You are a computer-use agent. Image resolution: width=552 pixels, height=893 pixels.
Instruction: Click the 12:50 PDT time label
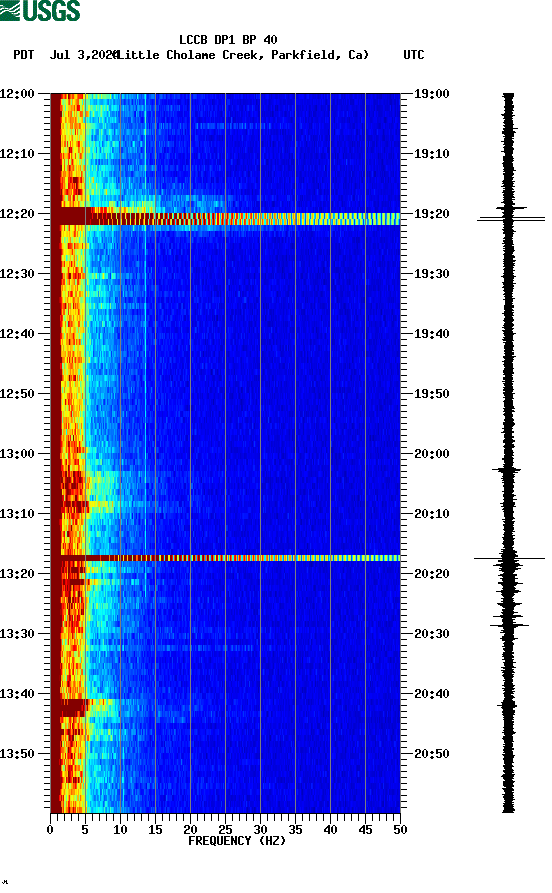pyautogui.click(x=17, y=394)
